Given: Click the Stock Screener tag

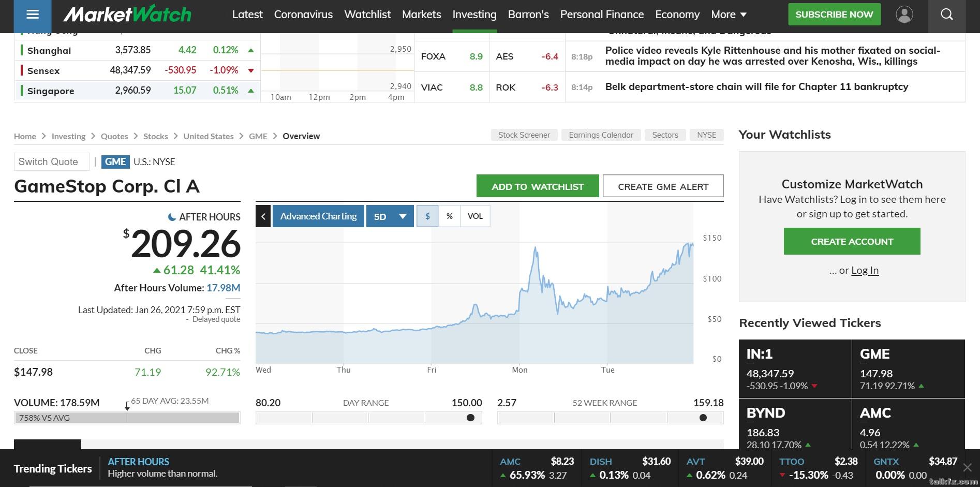Looking at the screenshot, I should [524, 135].
